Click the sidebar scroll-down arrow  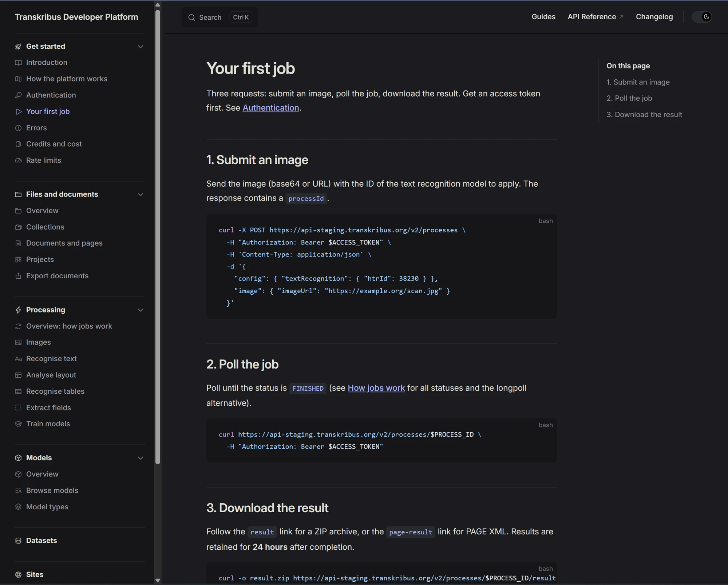pyautogui.click(x=158, y=580)
